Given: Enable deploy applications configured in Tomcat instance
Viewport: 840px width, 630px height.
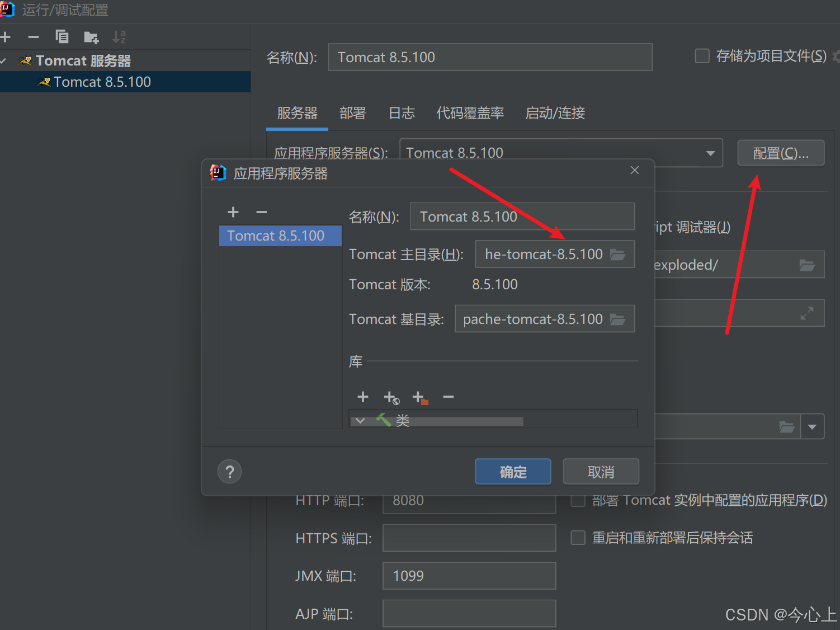Looking at the screenshot, I should (x=578, y=500).
